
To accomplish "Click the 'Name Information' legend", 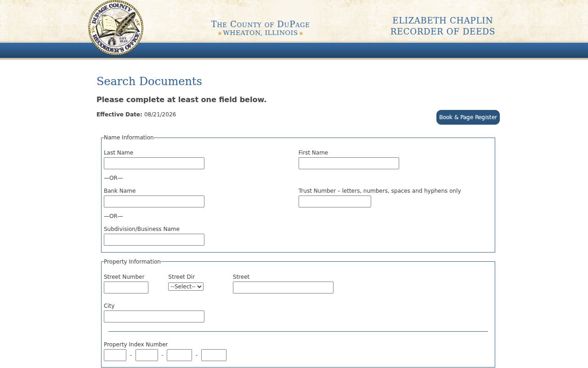I will tap(129, 138).
